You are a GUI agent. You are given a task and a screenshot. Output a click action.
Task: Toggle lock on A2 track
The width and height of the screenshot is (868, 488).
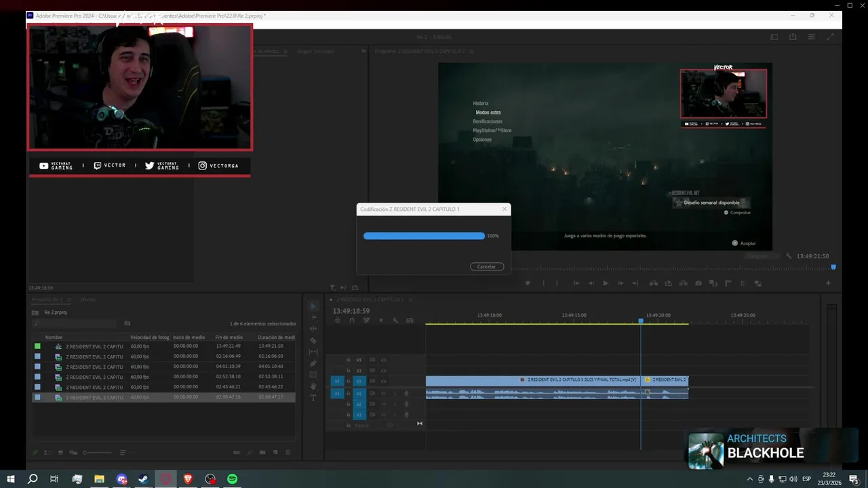[349, 404]
